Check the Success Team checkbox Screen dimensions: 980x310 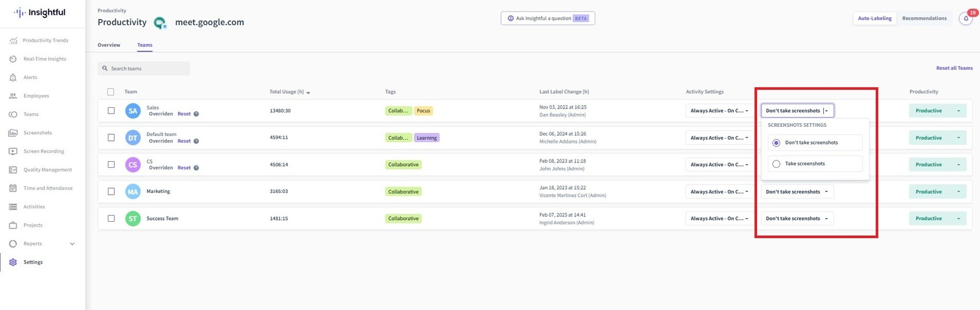pos(111,219)
